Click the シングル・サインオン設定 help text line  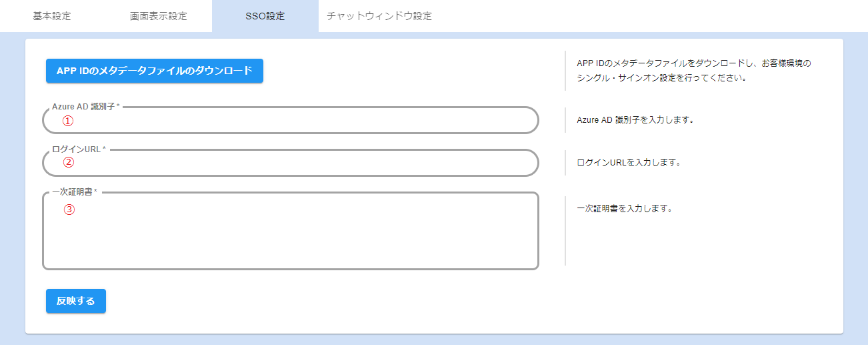click(x=659, y=77)
